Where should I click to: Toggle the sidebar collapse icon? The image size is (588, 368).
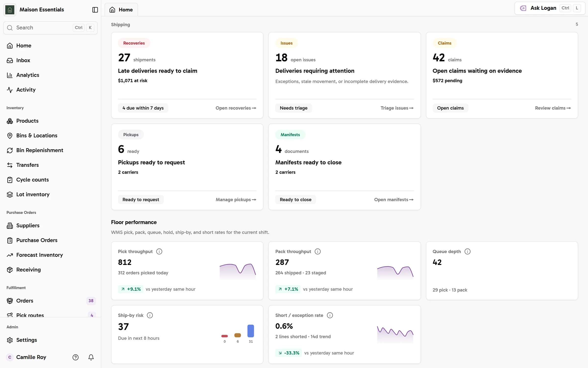click(x=95, y=10)
